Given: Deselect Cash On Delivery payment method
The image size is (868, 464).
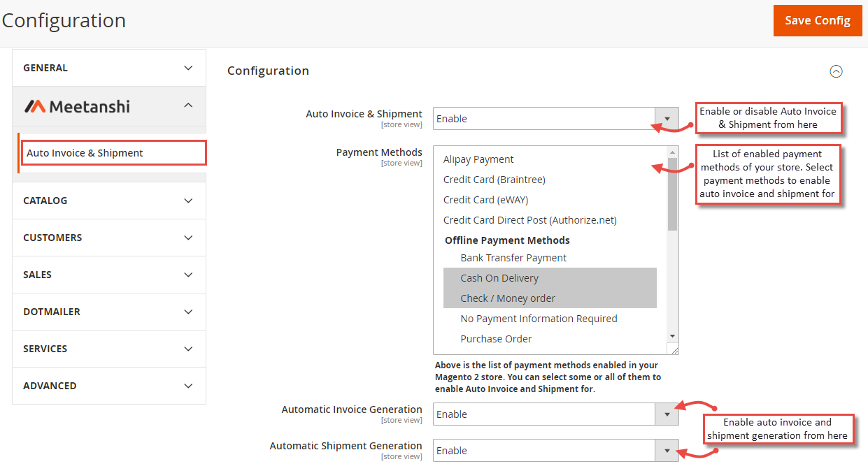Looking at the screenshot, I should (x=499, y=277).
